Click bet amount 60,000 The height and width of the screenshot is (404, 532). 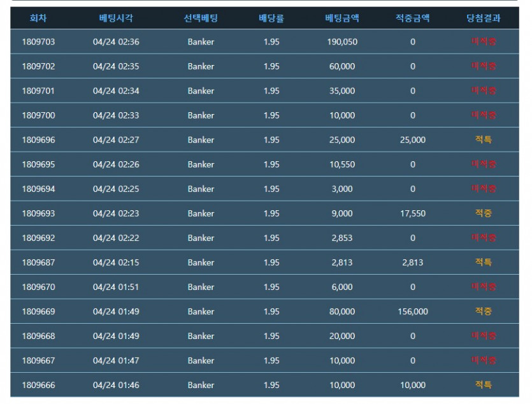342,66
